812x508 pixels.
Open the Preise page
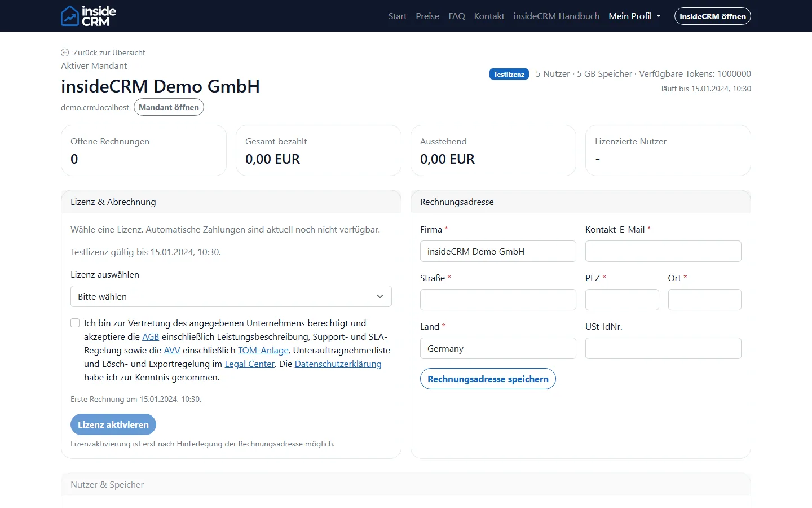click(x=427, y=16)
